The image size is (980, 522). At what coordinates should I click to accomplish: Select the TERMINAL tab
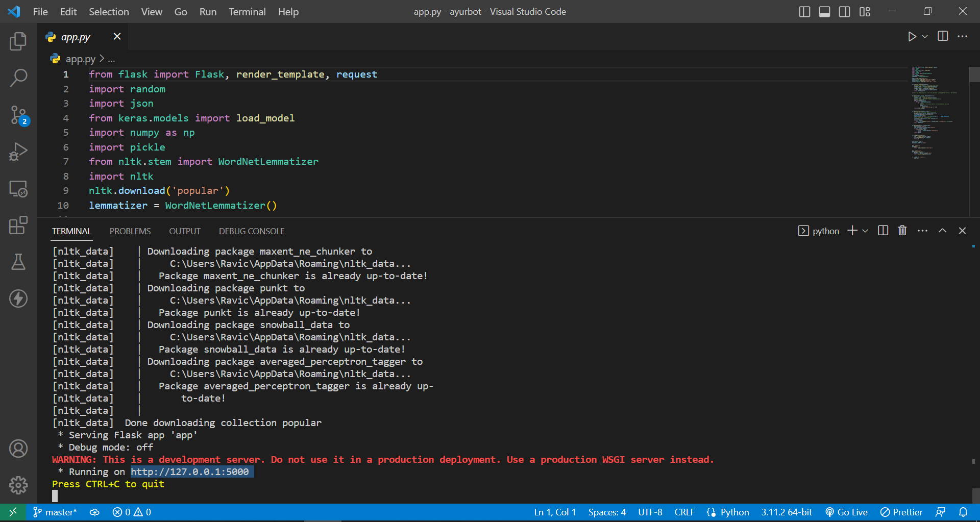click(71, 231)
